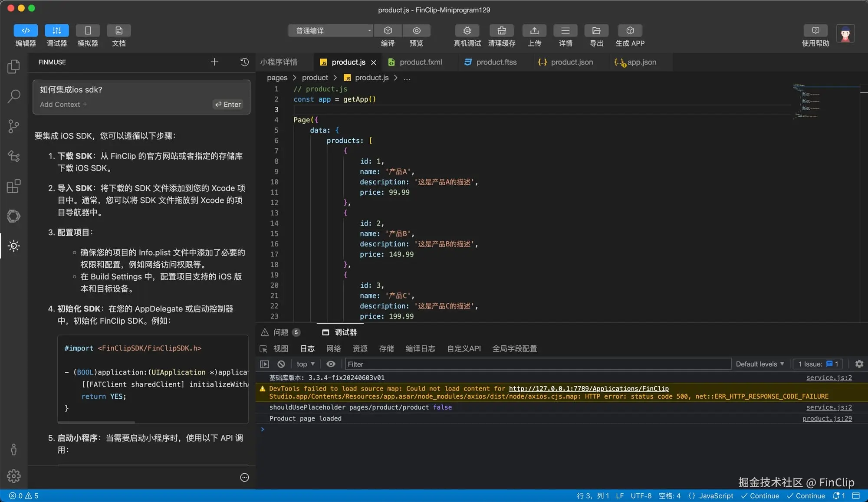Click the chat history icon in FINMUSE

244,62
